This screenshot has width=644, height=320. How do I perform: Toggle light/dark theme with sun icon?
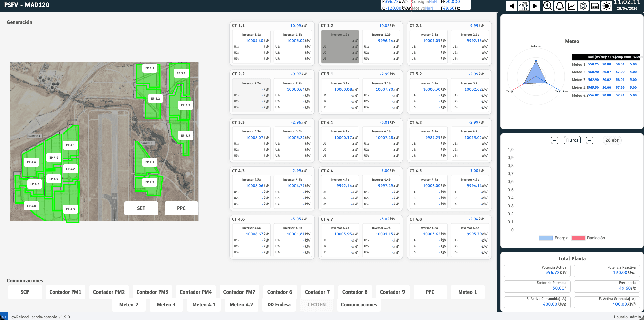tap(607, 6)
